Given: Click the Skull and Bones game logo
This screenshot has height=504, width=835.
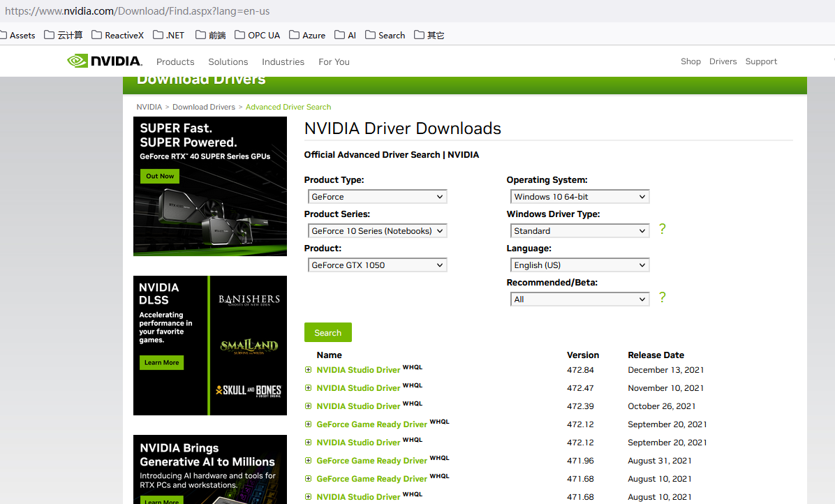Looking at the screenshot, I should 249,390.
